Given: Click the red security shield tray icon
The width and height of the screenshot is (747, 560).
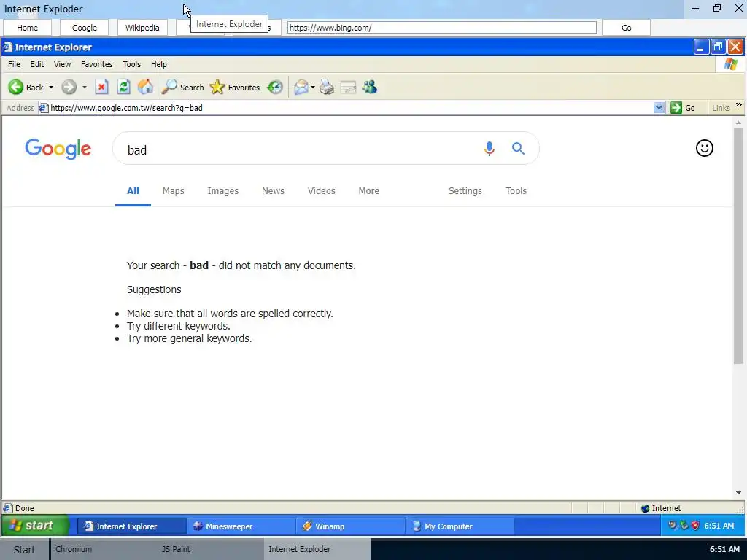Looking at the screenshot, I should point(695,525).
